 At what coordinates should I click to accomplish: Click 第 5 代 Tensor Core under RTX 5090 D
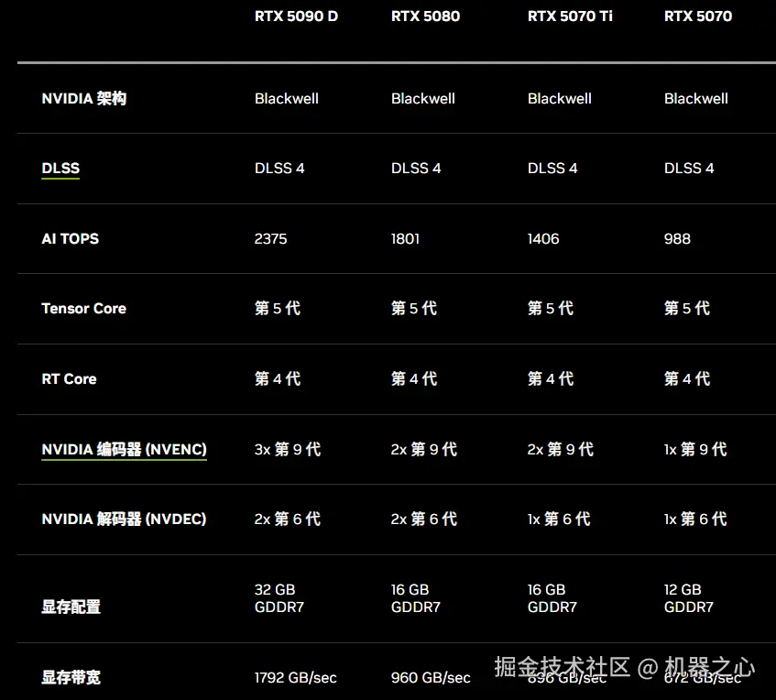[278, 309]
